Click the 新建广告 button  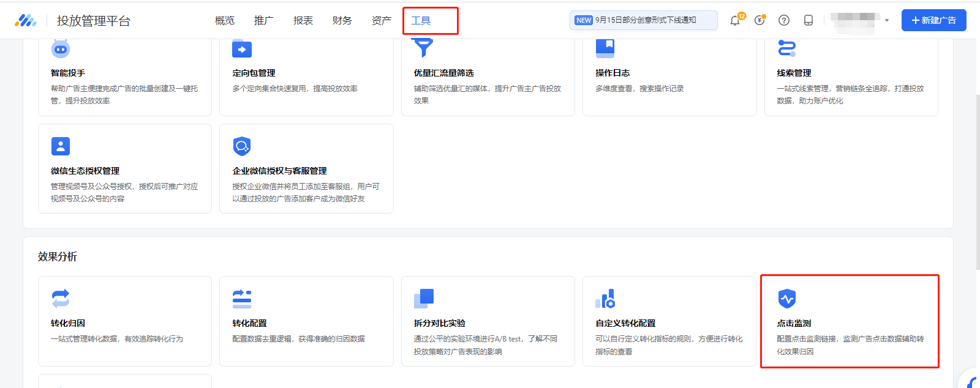click(x=933, y=20)
